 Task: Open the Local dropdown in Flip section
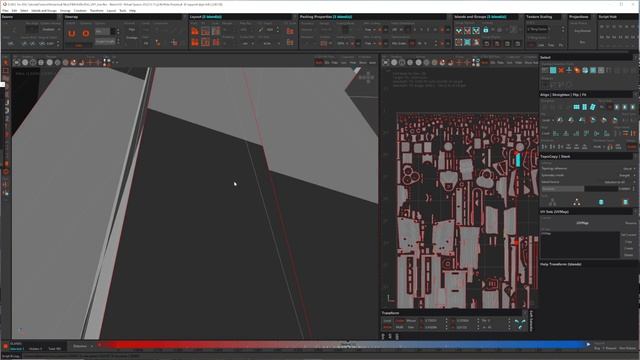[547, 120]
